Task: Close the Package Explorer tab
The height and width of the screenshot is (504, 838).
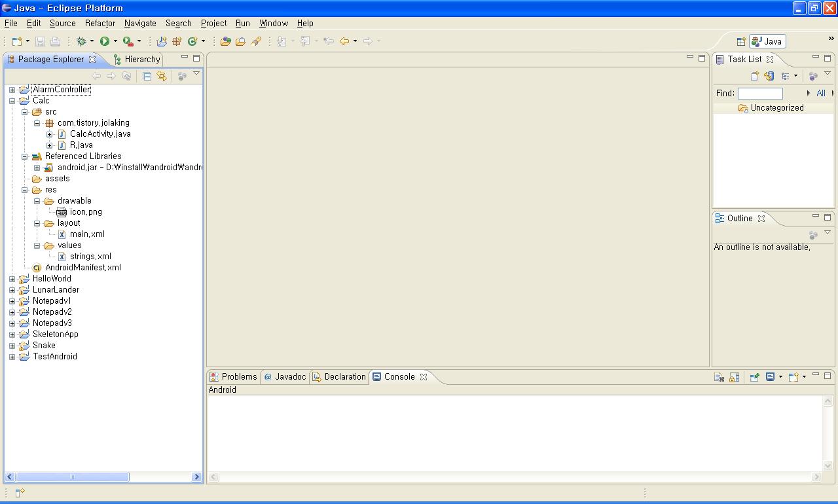Action: tap(92, 59)
